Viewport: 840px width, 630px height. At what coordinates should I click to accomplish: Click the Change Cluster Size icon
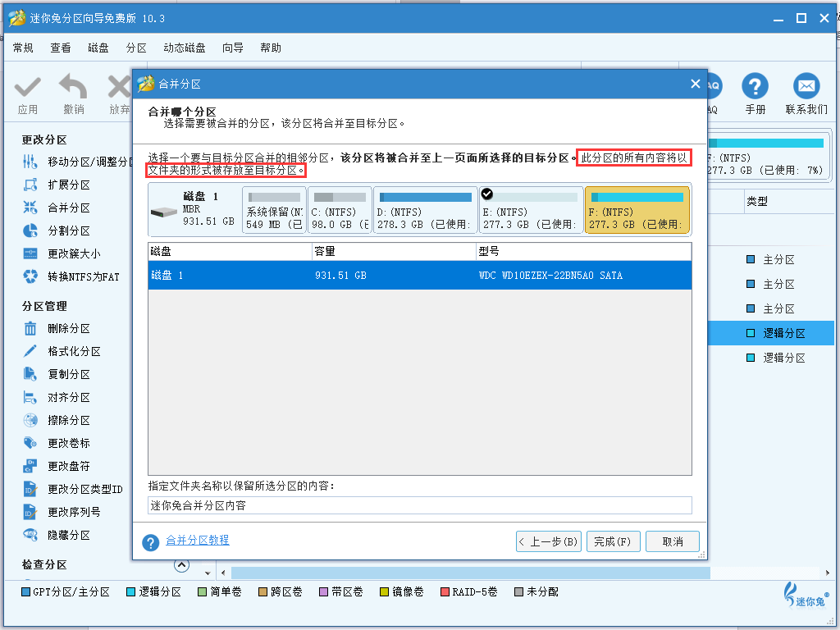pyautogui.click(x=30, y=253)
